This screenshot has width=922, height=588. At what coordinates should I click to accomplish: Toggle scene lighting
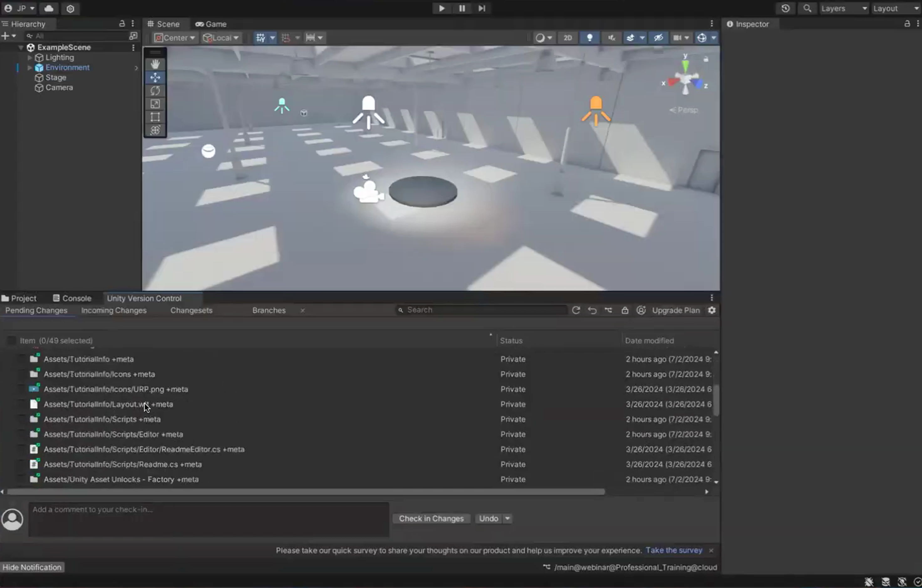pos(590,38)
